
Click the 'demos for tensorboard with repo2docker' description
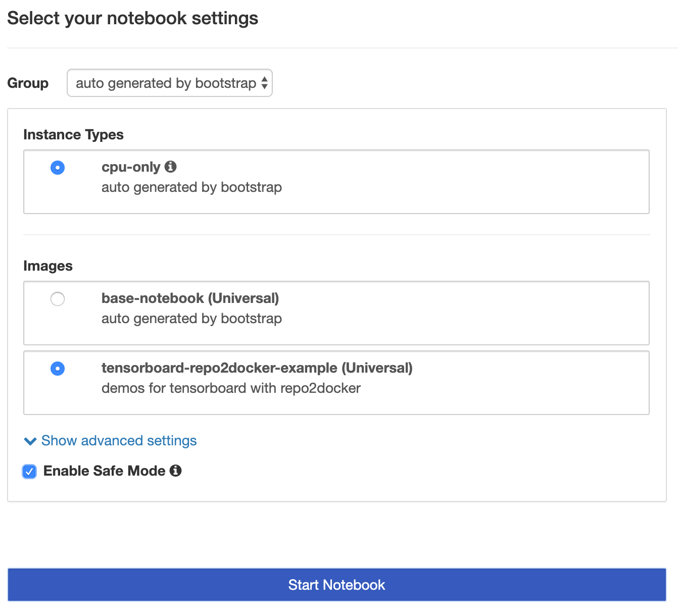coord(231,388)
